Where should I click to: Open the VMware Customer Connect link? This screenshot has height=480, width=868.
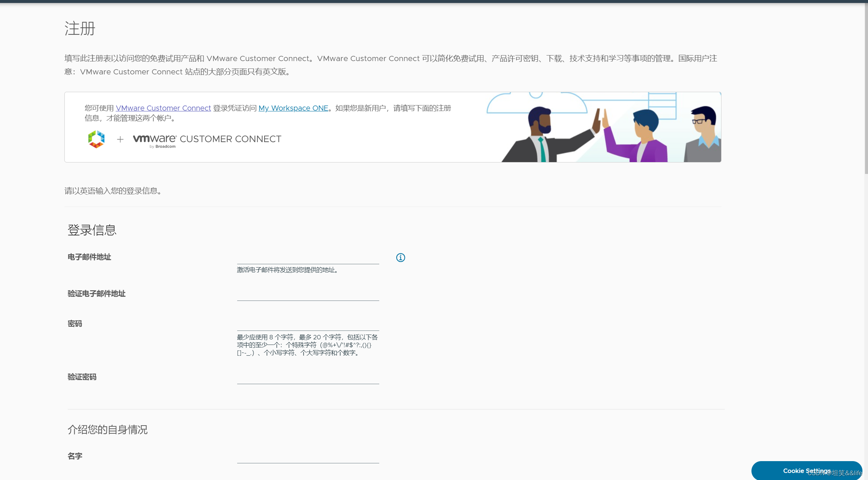163,108
